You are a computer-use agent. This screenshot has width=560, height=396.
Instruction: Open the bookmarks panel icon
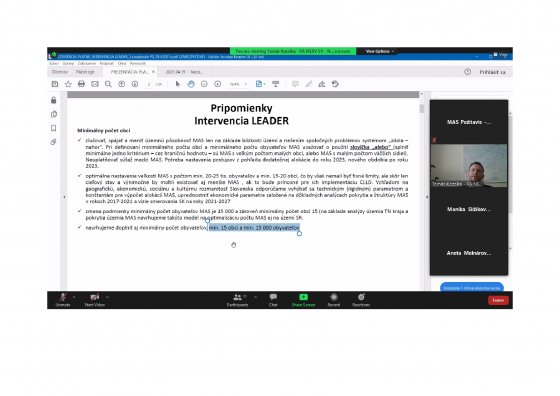54,128
